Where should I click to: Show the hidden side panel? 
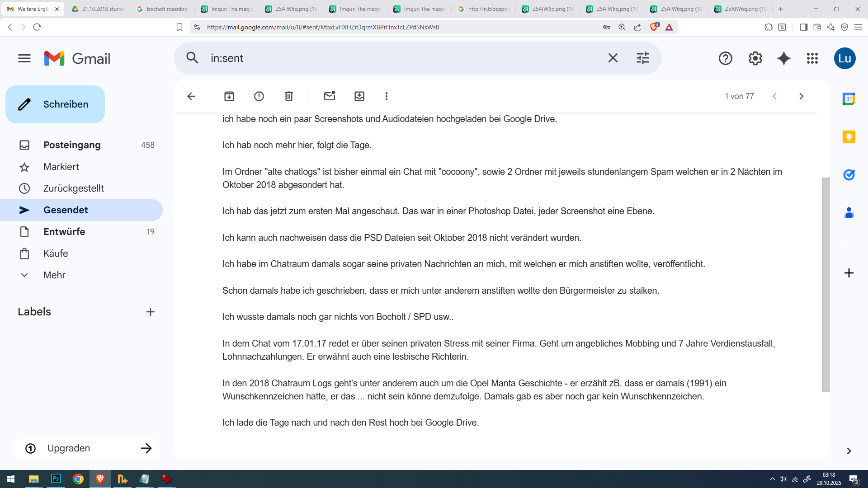849,451
